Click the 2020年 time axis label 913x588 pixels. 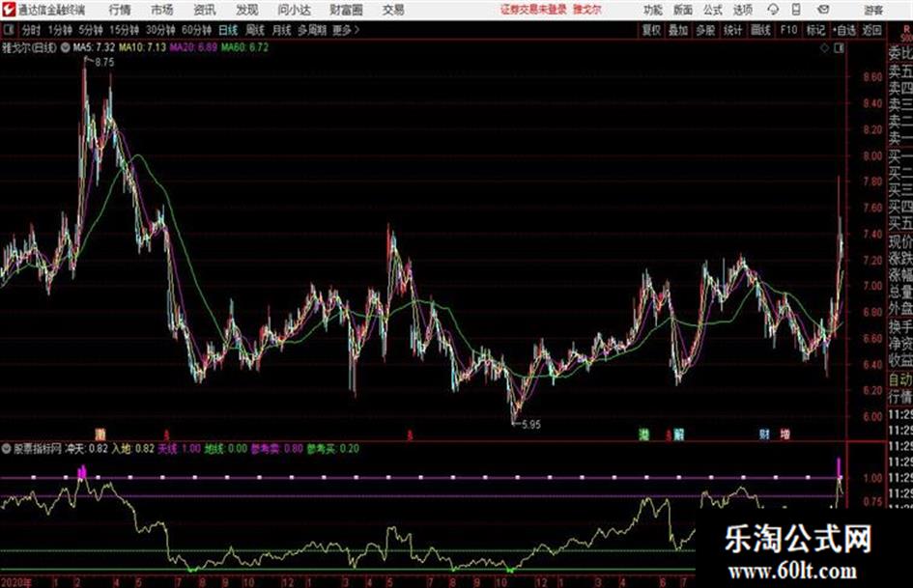(16, 582)
